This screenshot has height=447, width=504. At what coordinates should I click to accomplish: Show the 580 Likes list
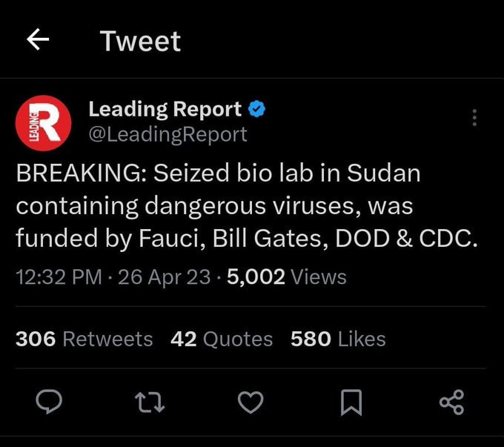click(338, 339)
